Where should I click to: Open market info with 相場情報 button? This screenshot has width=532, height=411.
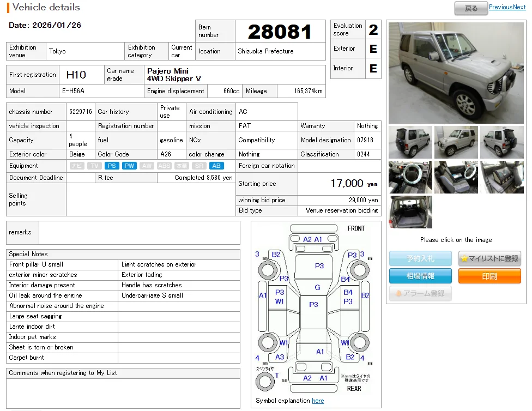(x=420, y=276)
